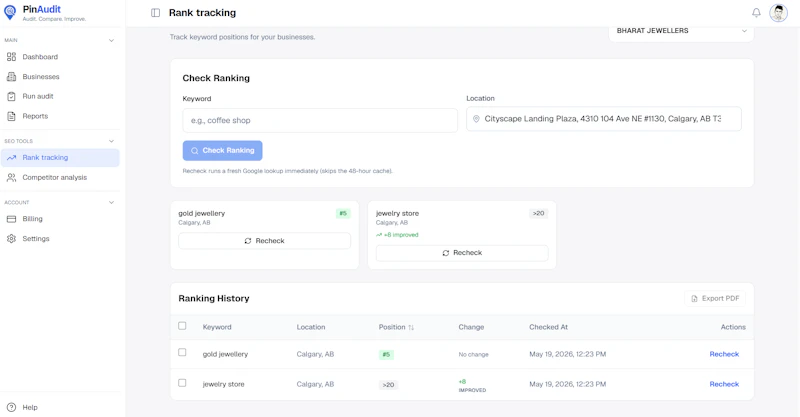Open the notifications bell

pyautogui.click(x=756, y=13)
